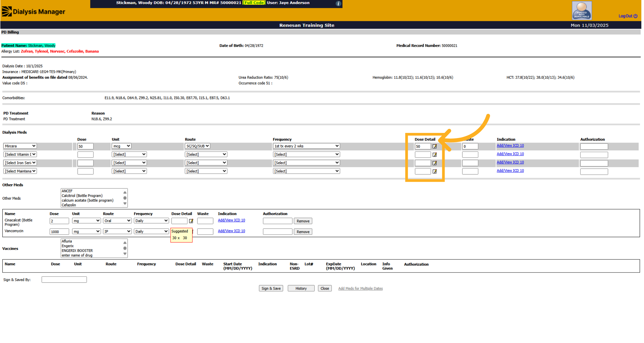Click the Sign & Saved By field
This screenshot has height=343, width=644.
coord(64,279)
